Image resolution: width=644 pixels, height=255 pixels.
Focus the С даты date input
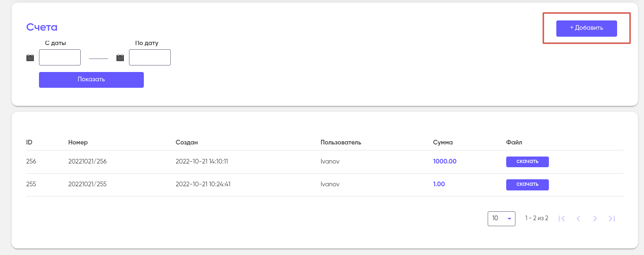pos(60,58)
